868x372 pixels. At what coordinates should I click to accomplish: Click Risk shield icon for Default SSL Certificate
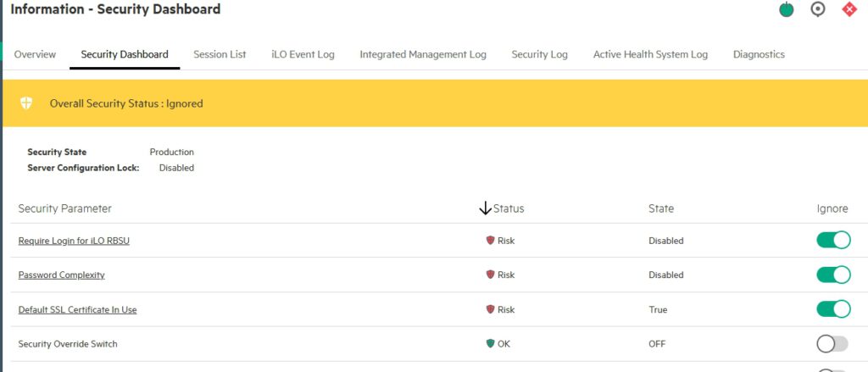(490, 309)
